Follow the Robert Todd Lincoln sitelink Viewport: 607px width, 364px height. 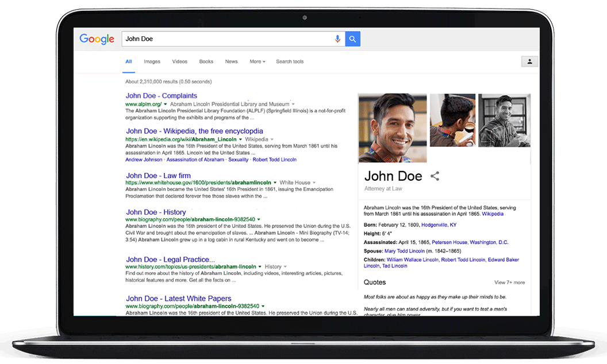274,160
